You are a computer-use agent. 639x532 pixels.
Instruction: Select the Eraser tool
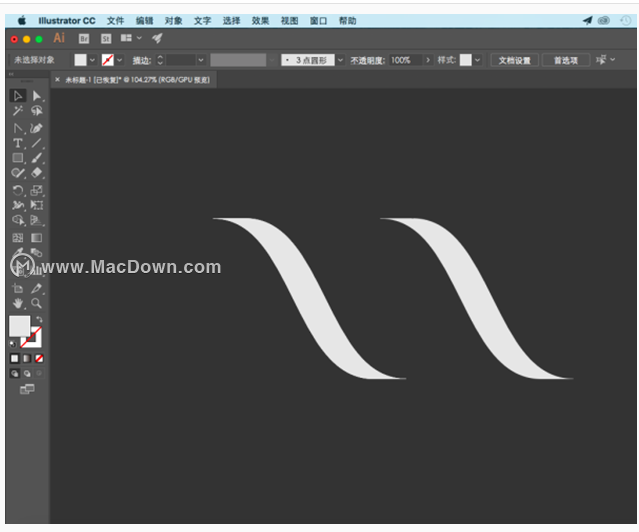tap(37, 173)
